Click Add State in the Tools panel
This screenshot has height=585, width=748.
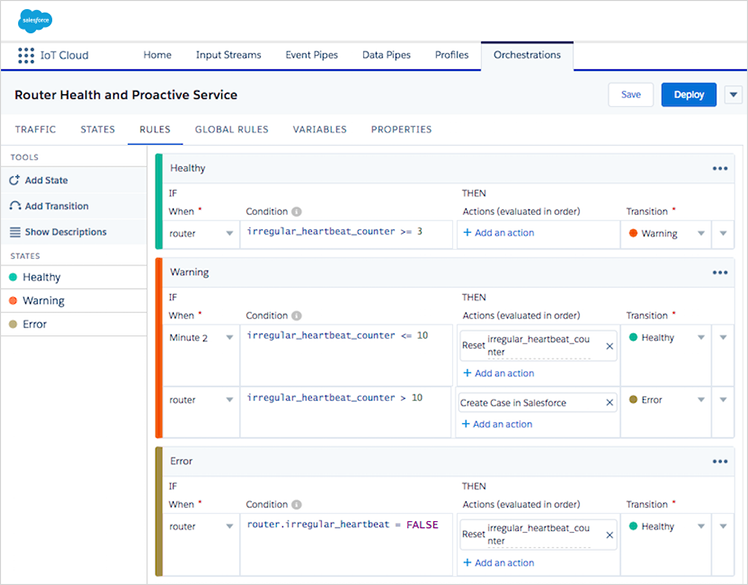click(x=73, y=180)
